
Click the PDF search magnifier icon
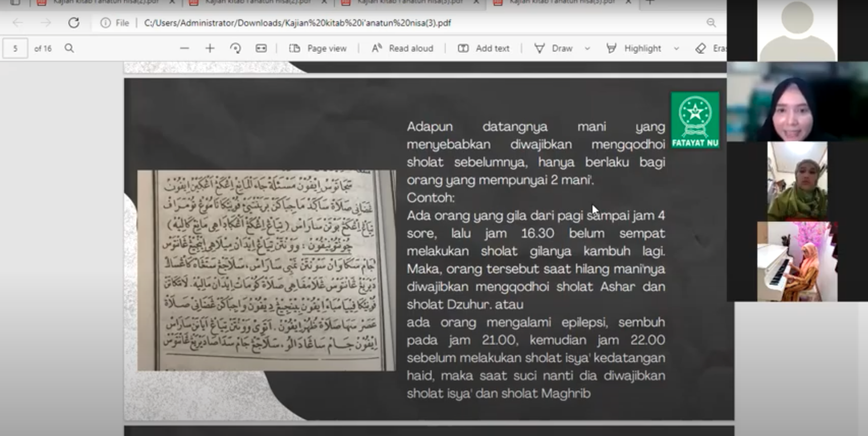(69, 48)
